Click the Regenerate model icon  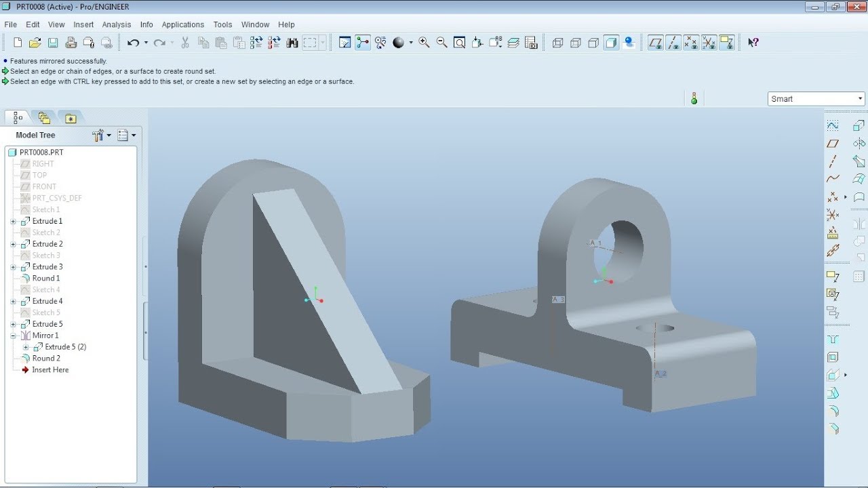(256, 43)
